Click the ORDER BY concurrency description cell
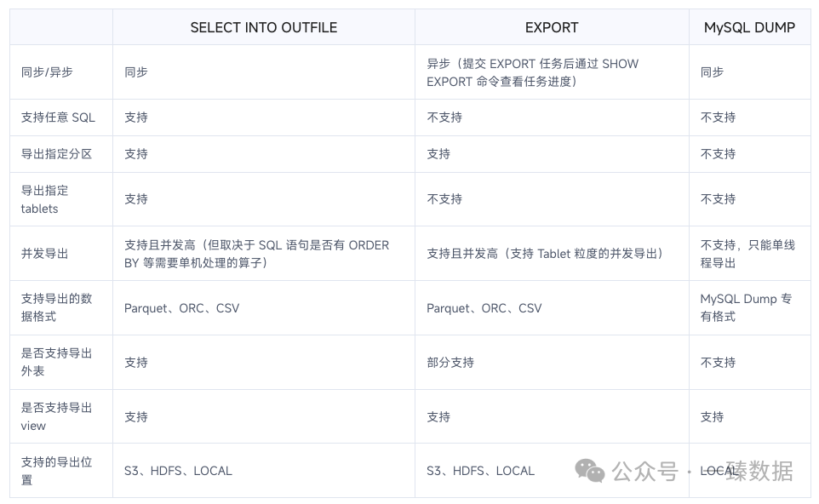 [x=256, y=254]
